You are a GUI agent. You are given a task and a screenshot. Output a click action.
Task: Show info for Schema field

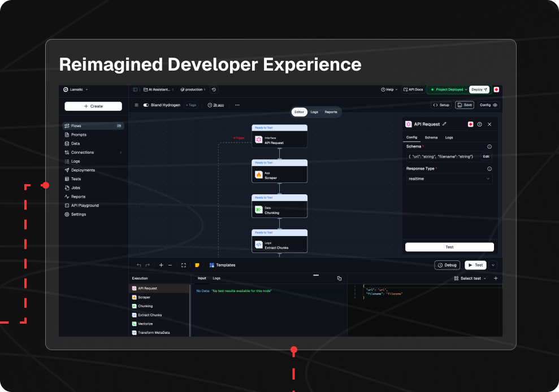coord(489,146)
